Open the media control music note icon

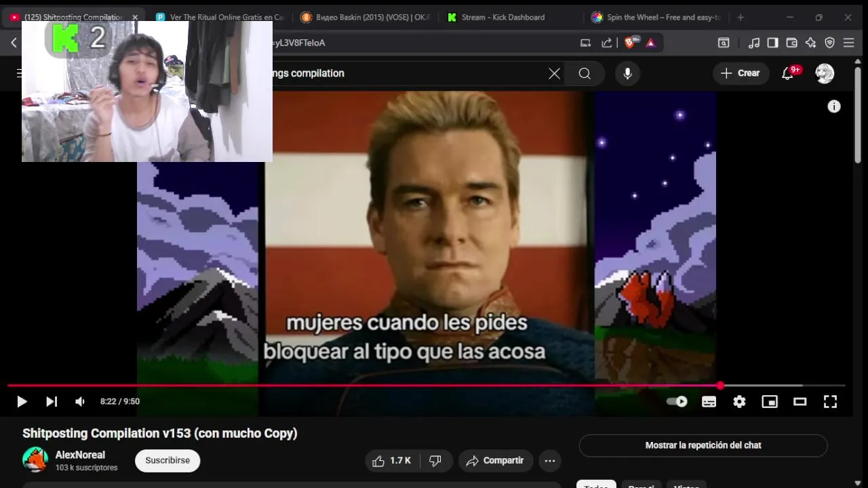[754, 43]
